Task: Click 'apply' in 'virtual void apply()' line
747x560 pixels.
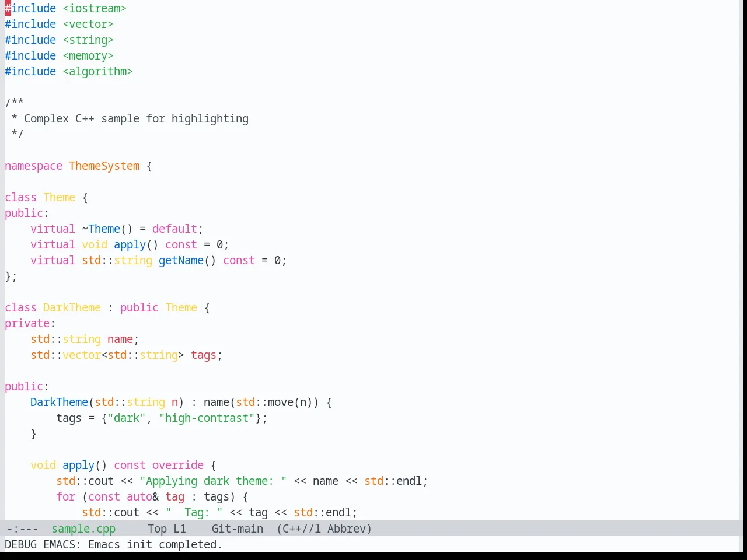Action: tap(130, 244)
